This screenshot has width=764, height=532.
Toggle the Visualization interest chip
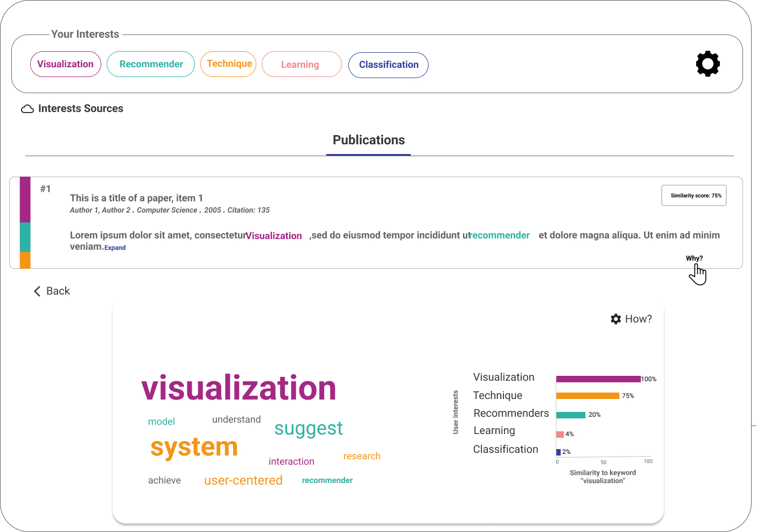66,64
